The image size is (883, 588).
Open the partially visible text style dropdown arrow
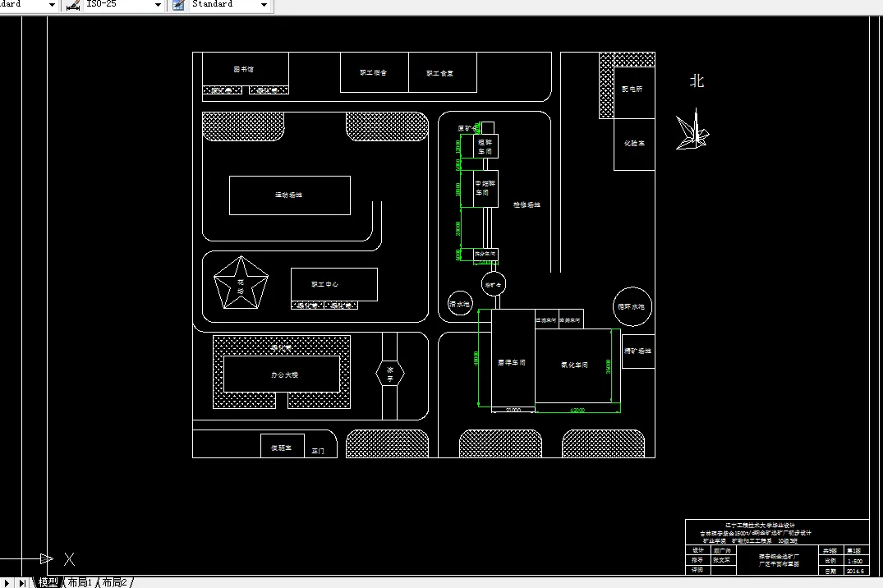(x=52, y=5)
